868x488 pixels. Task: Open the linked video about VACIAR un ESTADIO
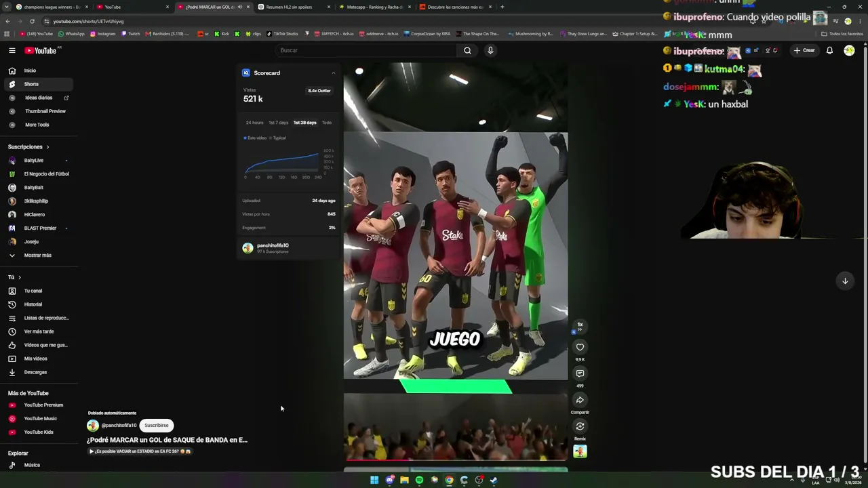point(140,451)
